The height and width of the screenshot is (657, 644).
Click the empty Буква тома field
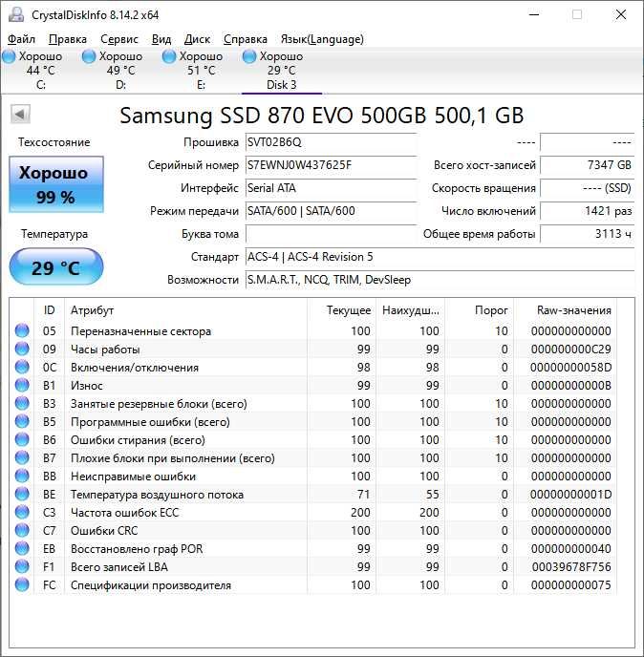pyautogui.click(x=331, y=234)
